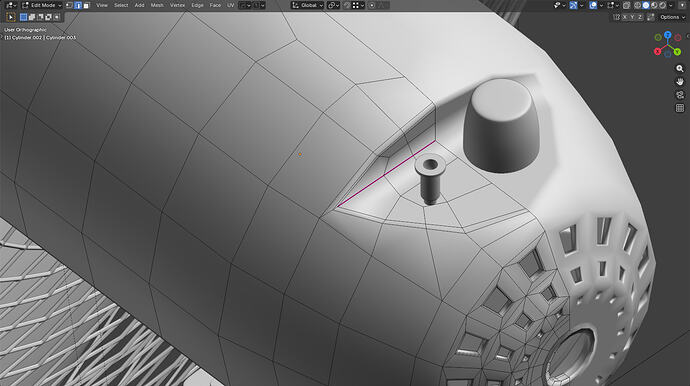Open the Edge menu
690x386 pixels.
(x=197, y=5)
